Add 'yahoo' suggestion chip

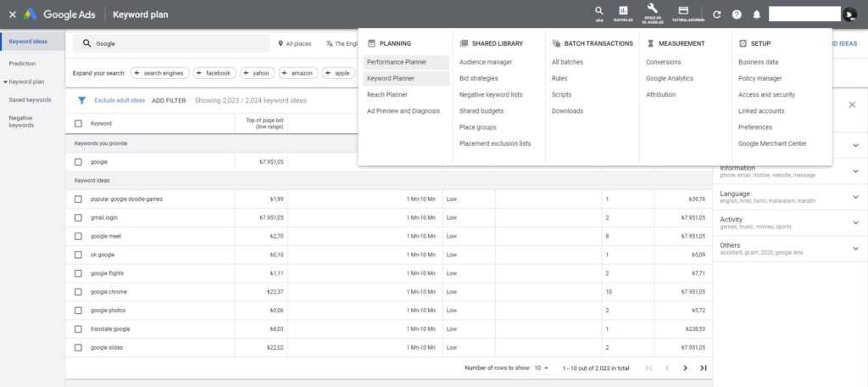[x=258, y=73]
